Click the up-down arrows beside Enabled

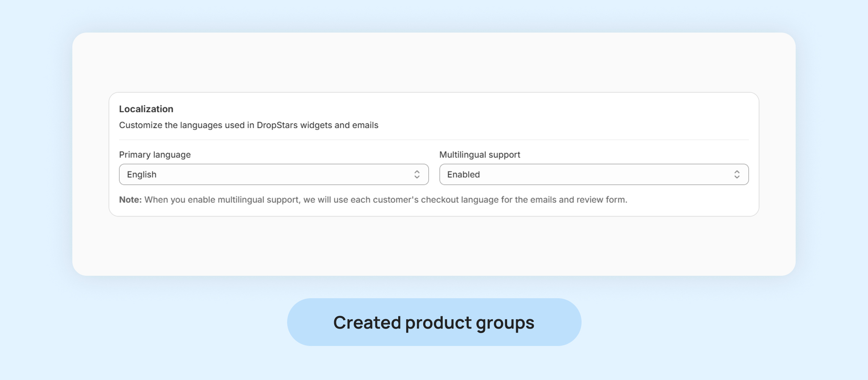tap(737, 174)
